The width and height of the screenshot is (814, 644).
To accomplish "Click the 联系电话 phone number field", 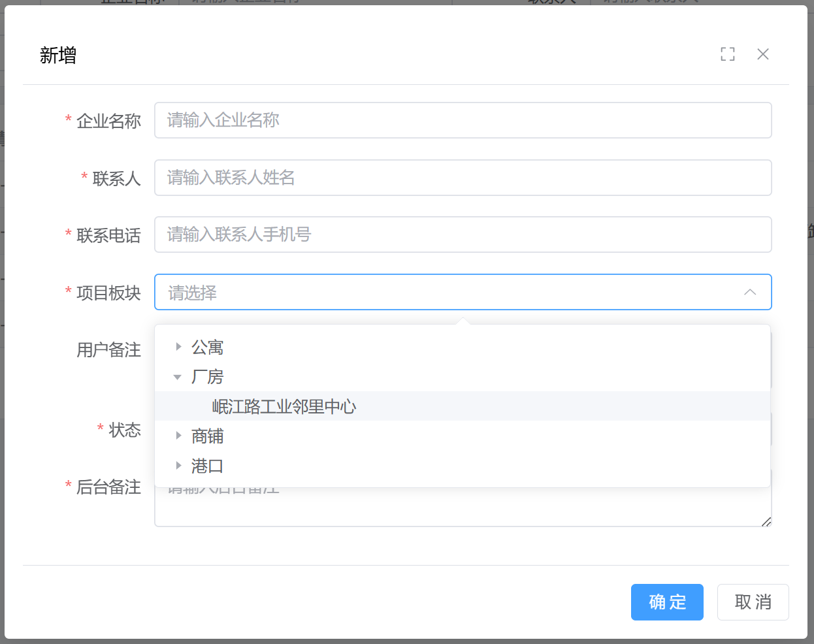I will point(463,234).
